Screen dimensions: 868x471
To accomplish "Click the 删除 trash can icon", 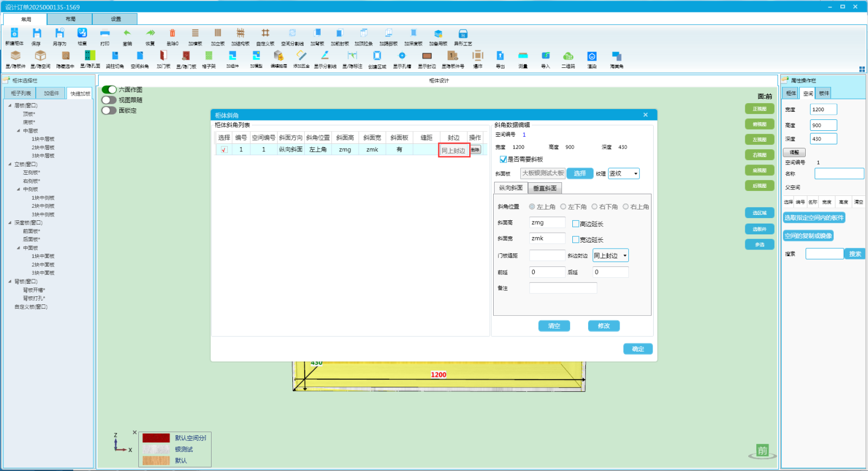I will pyautogui.click(x=173, y=34).
